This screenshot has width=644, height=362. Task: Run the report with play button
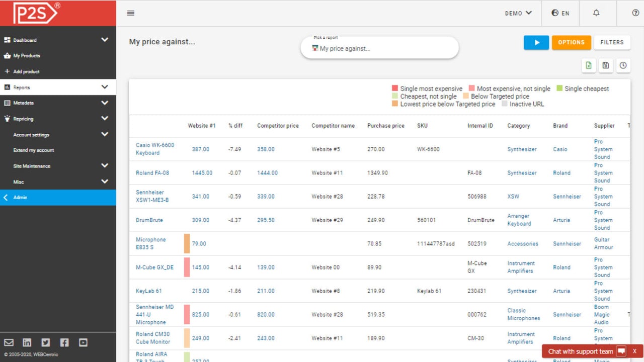click(x=536, y=42)
